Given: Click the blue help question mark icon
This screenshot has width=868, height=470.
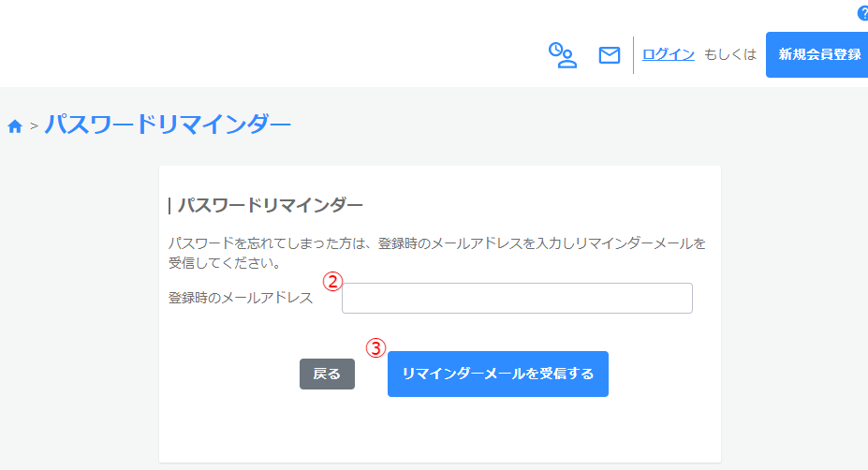Looking at the screenshot, I should [862, 13].
